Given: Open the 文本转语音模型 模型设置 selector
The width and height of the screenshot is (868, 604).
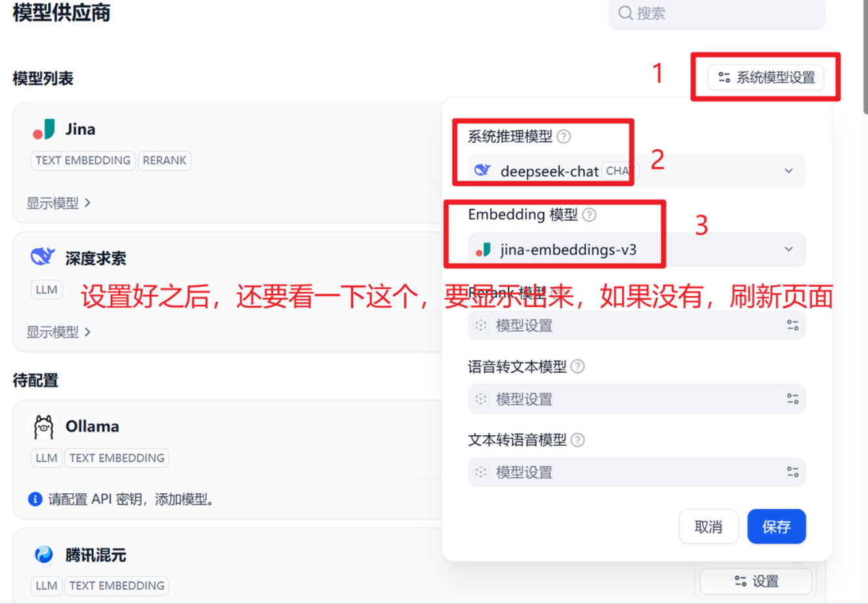Looking at the screenshot, I should (637, 472).
